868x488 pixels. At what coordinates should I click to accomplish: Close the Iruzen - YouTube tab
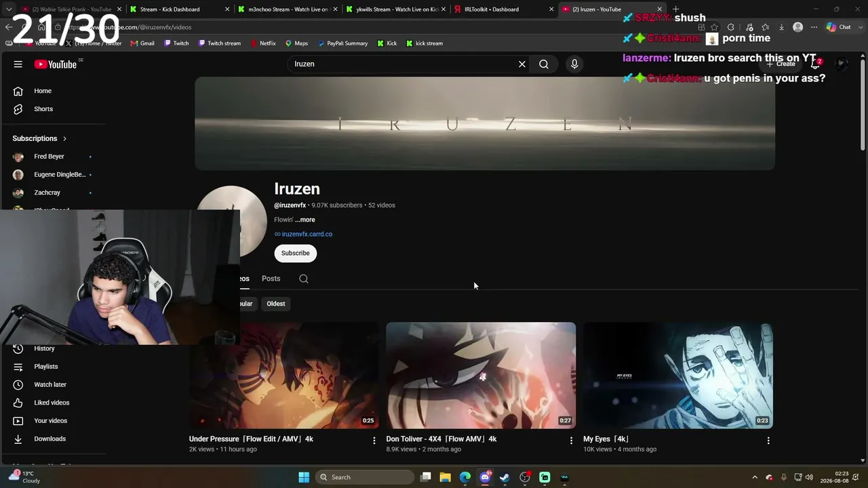pos(659,9)
